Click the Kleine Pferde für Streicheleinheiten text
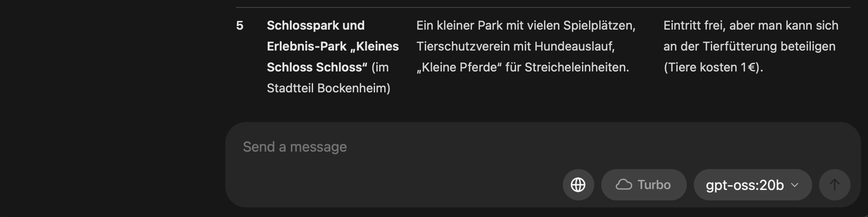 [523, 67]
